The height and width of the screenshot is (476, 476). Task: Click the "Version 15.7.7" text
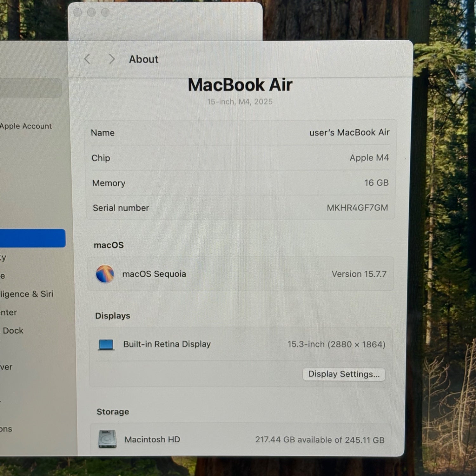tap(359, 274)
